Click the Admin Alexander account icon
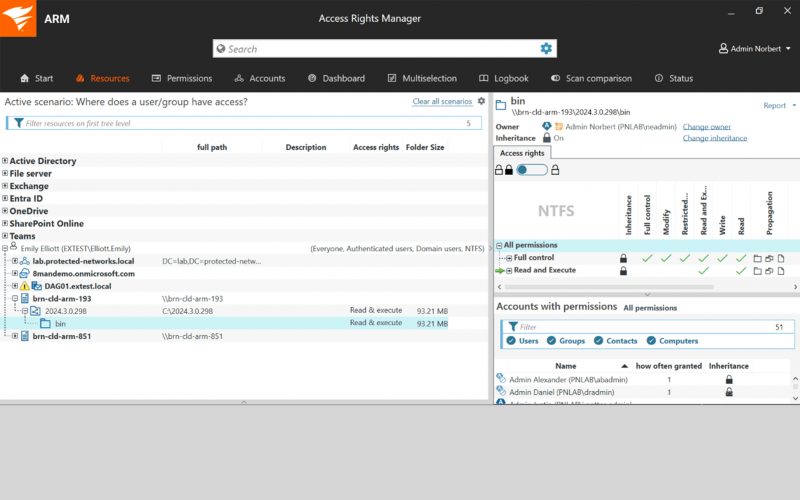This screenshot has width=800, height=500. point(501,379)
